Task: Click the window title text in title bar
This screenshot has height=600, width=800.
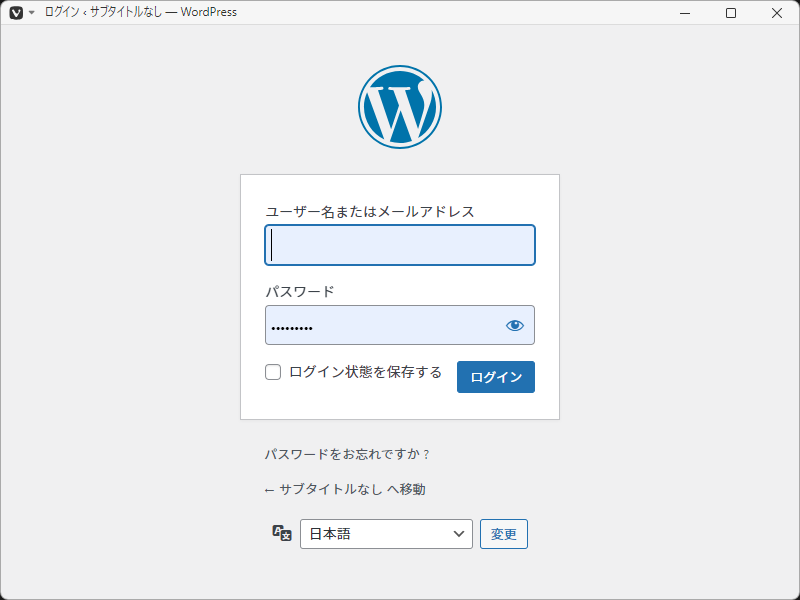Action: tap(141, 13)
